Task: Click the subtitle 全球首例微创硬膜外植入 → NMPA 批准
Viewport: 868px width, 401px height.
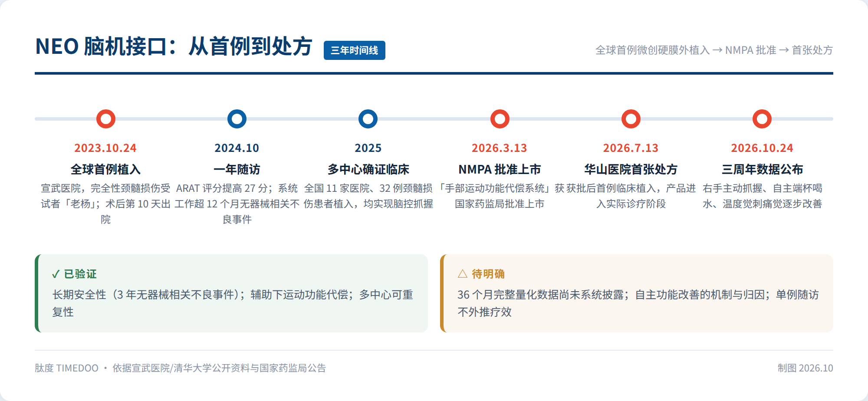Action: [686, 50]
